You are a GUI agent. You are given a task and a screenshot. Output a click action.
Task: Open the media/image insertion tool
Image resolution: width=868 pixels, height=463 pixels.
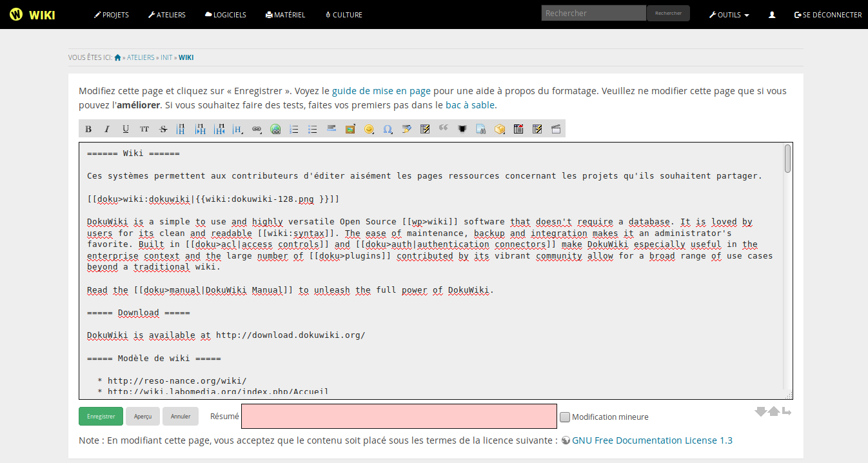click(x=350, y=129)
